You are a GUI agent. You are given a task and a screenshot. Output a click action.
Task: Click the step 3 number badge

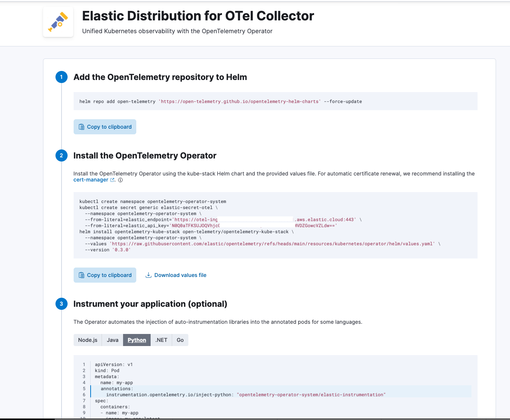point(62,304)
